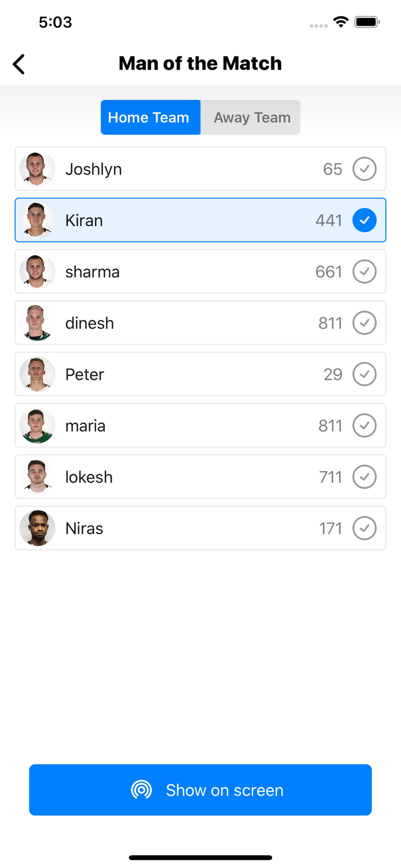401x868 pixels.
Task: Click Joshlyn's profile picture
Action: (37, 168)
